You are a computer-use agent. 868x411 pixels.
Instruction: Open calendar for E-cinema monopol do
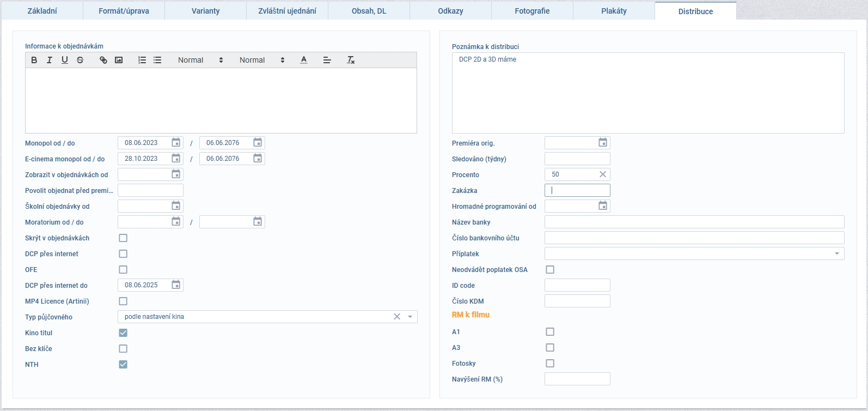click(258, 159)
